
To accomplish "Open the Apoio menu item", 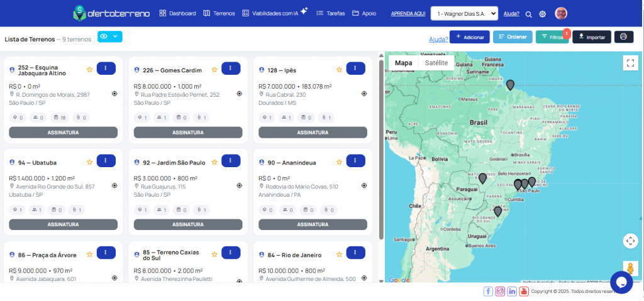I will (364, 13).
